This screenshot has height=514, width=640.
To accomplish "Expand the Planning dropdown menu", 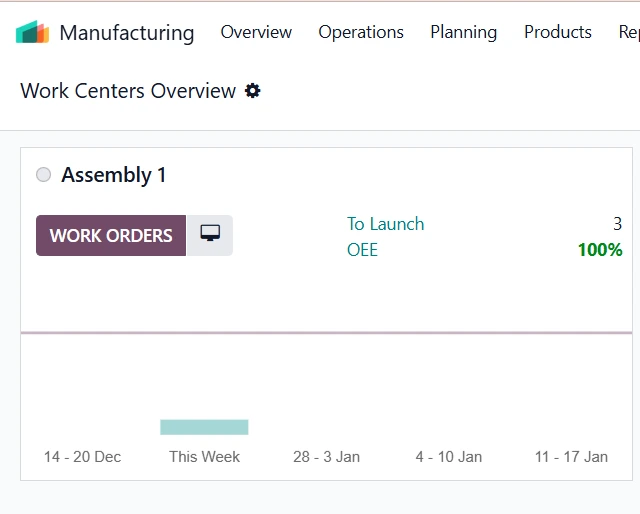I will click(x=463, y=32).
